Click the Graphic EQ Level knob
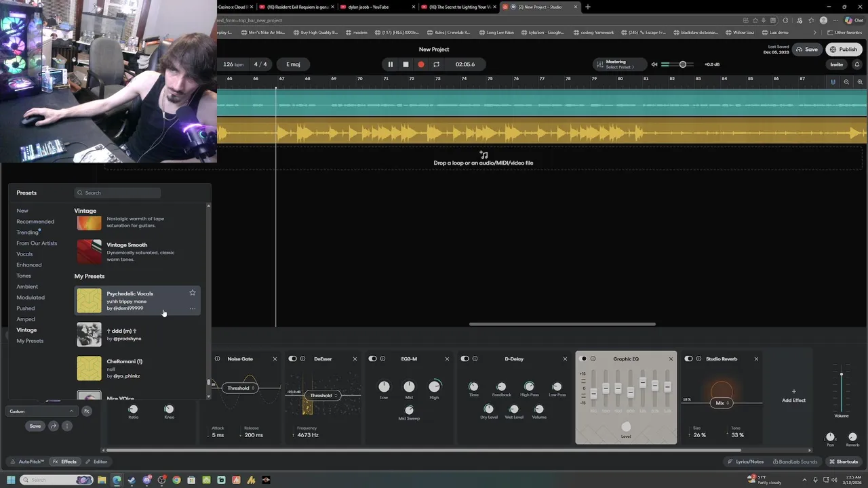 tap(626, 426)
